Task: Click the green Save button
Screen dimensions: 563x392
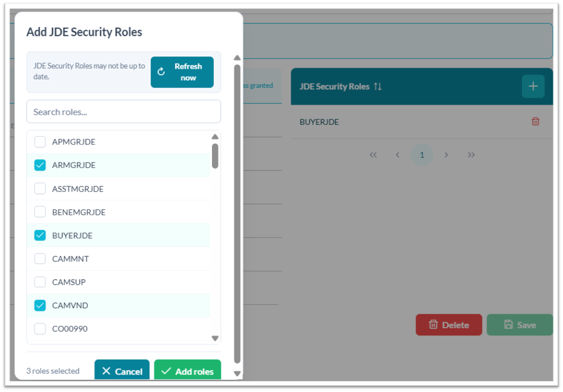Action: pyautogui.click(x=519, y=325)
